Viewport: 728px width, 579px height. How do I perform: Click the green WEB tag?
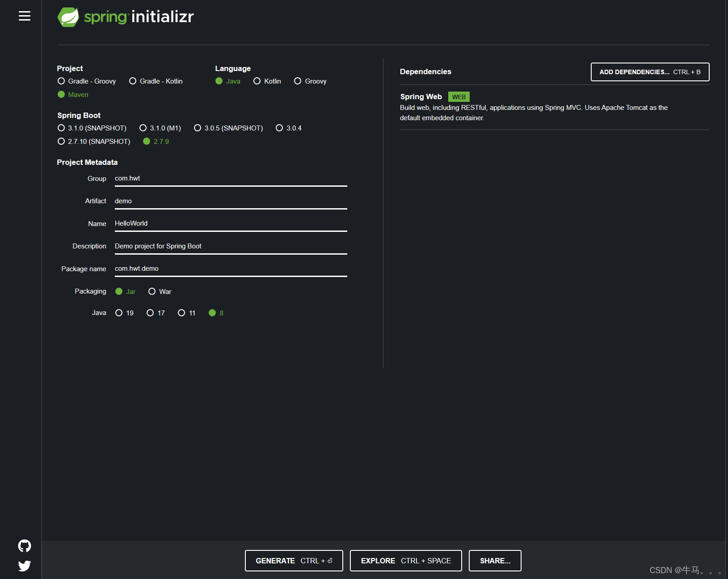click(x=459, y=97)
